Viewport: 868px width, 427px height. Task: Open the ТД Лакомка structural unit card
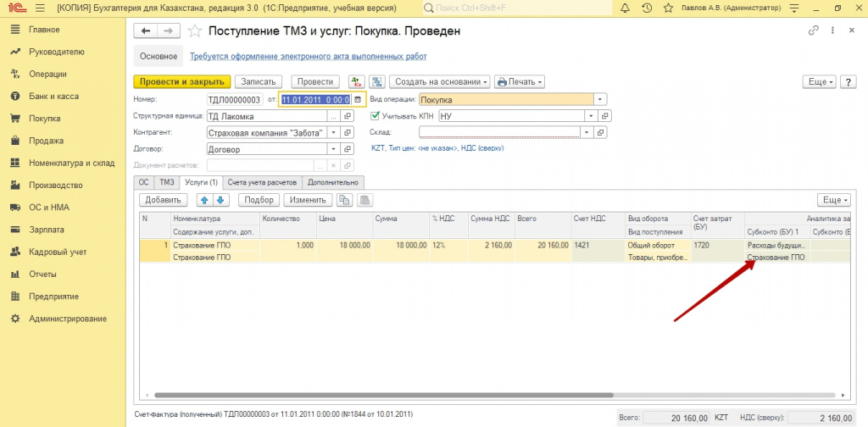[x=348, y=116]
